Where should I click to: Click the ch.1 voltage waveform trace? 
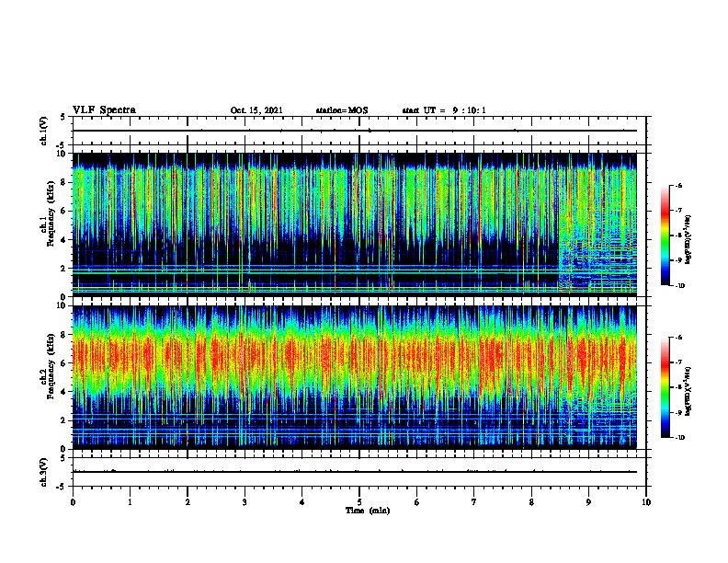[x=354, y=131]
